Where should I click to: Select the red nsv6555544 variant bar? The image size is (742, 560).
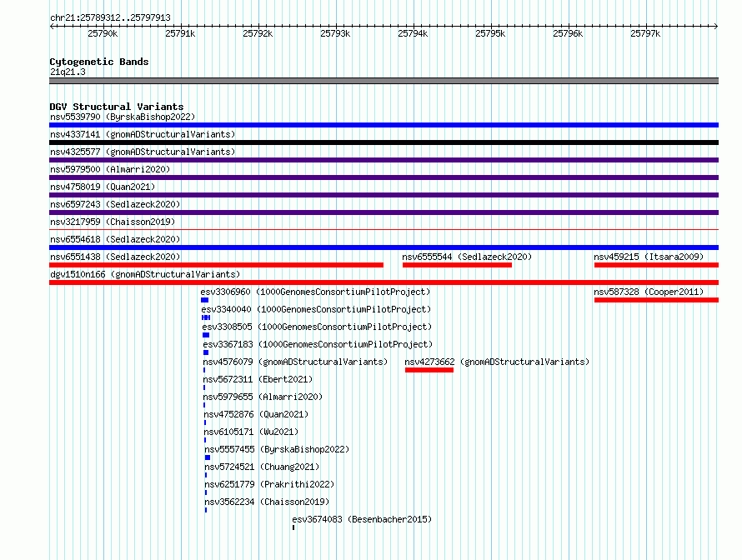pyautogui.click(x=457, y=265)
